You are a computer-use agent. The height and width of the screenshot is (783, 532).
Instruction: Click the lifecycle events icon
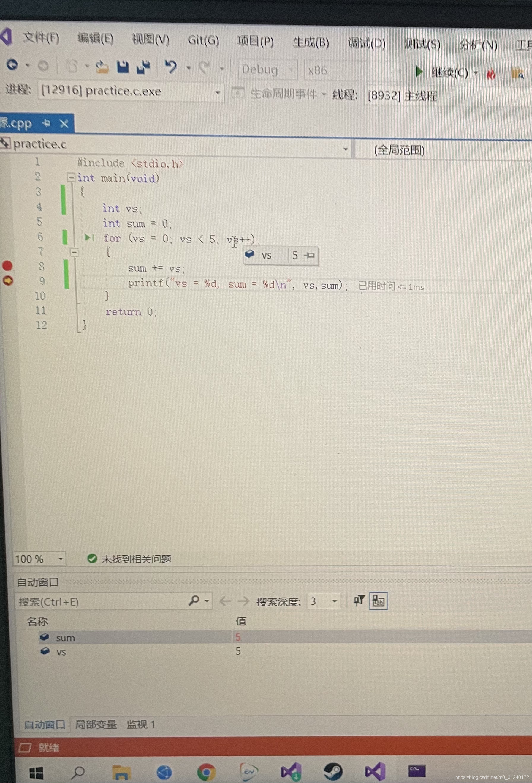(238, 93)
